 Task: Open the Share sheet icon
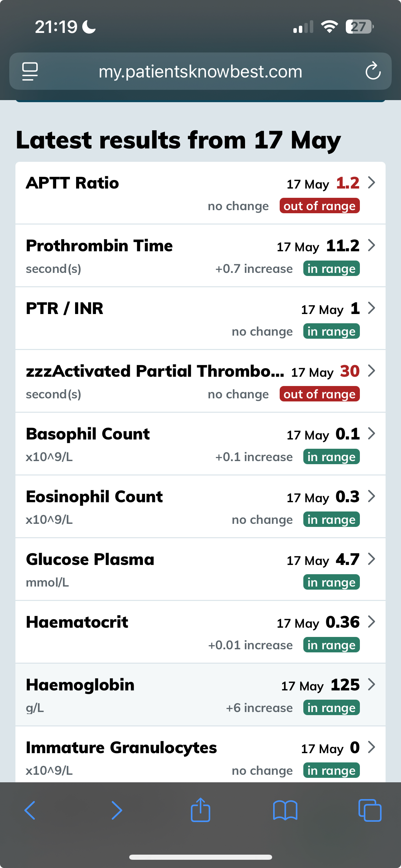click(200, 810)
